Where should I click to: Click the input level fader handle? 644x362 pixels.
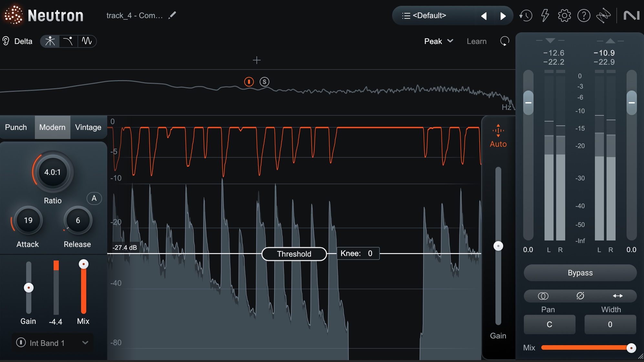(x=528, y=103)
